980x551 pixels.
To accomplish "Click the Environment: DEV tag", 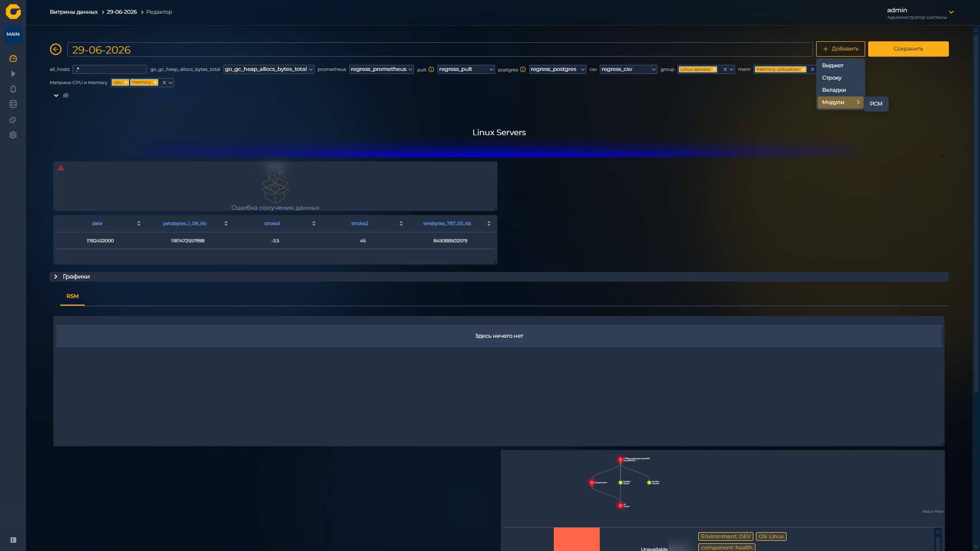I will [x=726, y=537].
